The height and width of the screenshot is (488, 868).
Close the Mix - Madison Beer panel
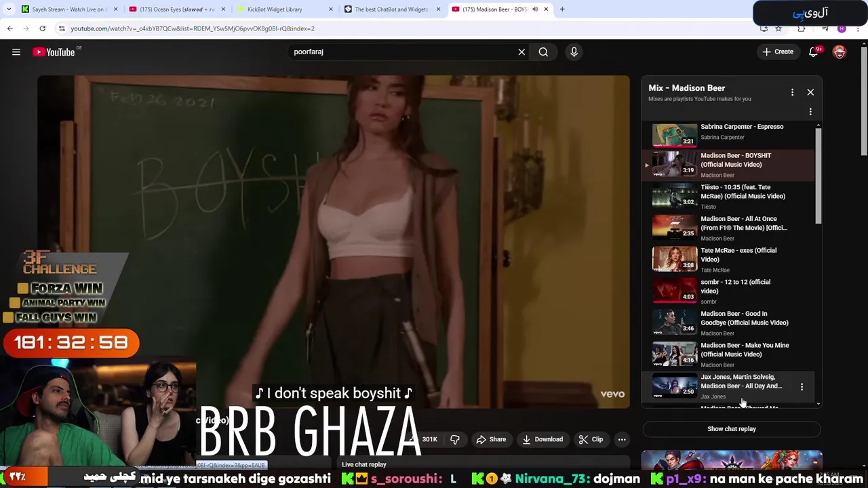[810, 92]
